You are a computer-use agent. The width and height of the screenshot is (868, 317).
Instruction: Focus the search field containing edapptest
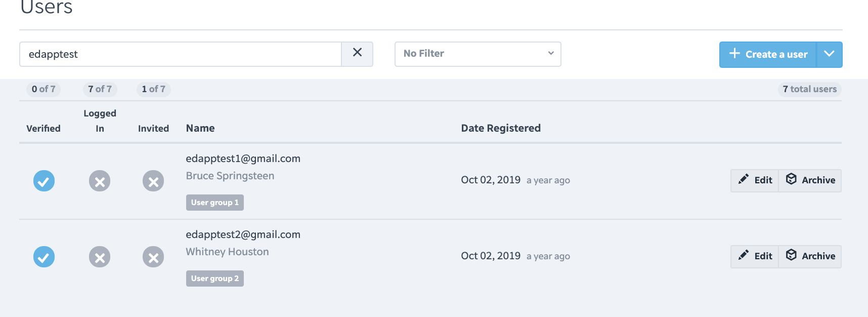[181, 54]
